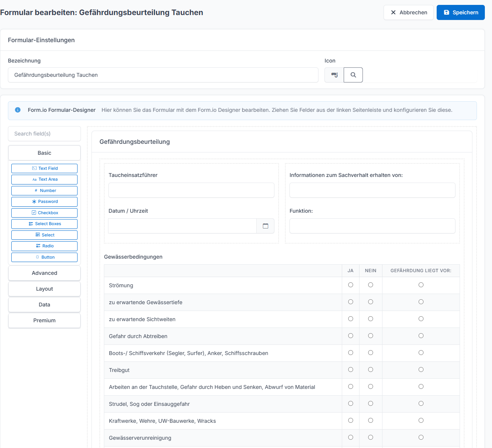Mark Gefährdung liegt vor for Gewässerverunreinigung
Image resolution: width=492 pixels, height=448 pixels.
[x=421, y=437]
